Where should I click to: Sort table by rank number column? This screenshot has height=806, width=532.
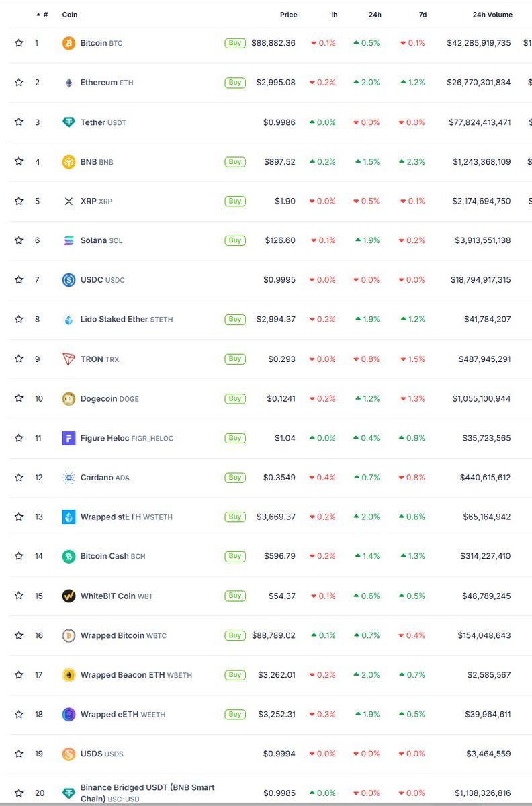[42, 15]
